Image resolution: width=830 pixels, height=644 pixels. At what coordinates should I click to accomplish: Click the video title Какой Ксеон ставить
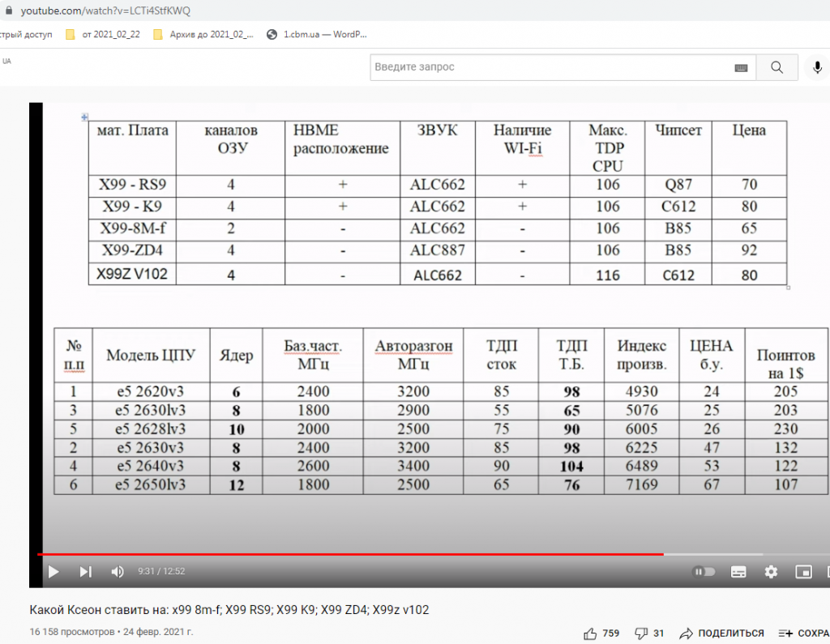229,610
